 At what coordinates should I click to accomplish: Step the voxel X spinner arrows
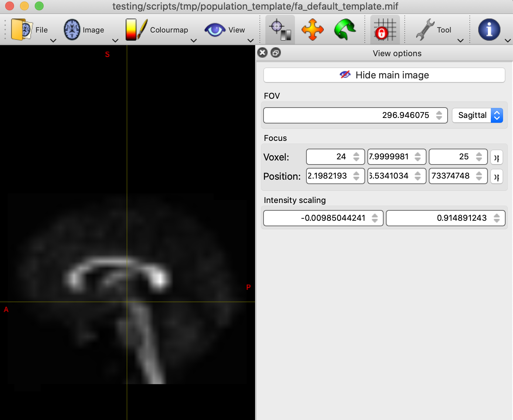356,157
